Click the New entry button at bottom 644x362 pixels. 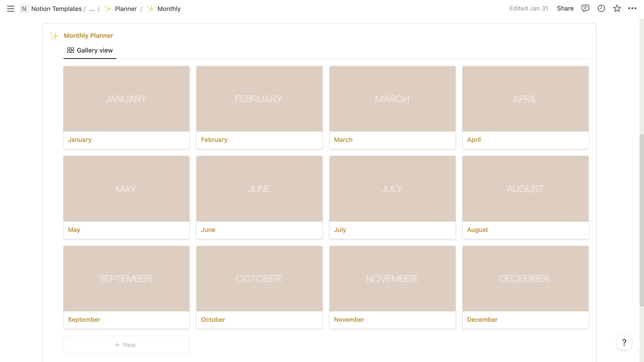pyautogui.click(x=126, y=345)
